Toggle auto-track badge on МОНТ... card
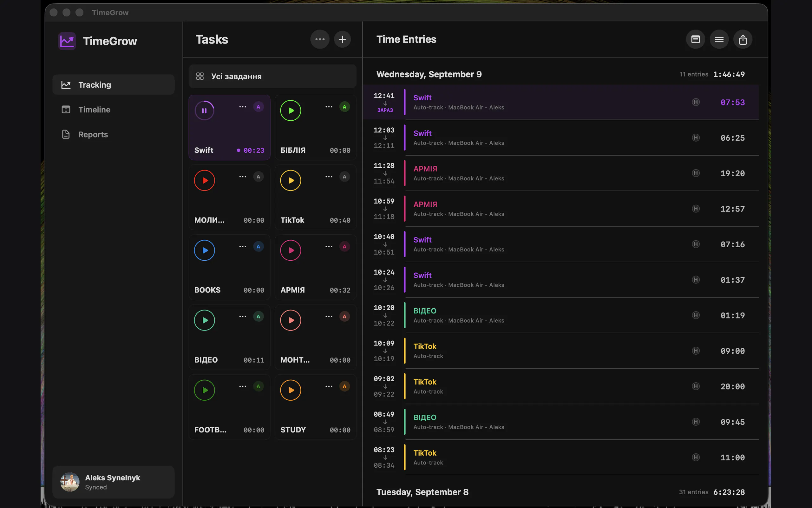 point(344,317)
